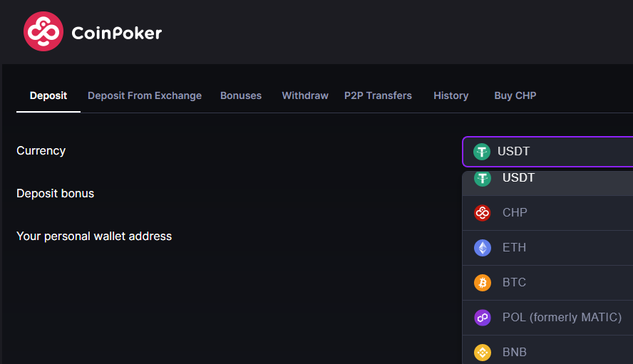Click the Tether icon in Currency selector
Image resolution: width=633 pixels, height=364 pixels.
(482, 152)
